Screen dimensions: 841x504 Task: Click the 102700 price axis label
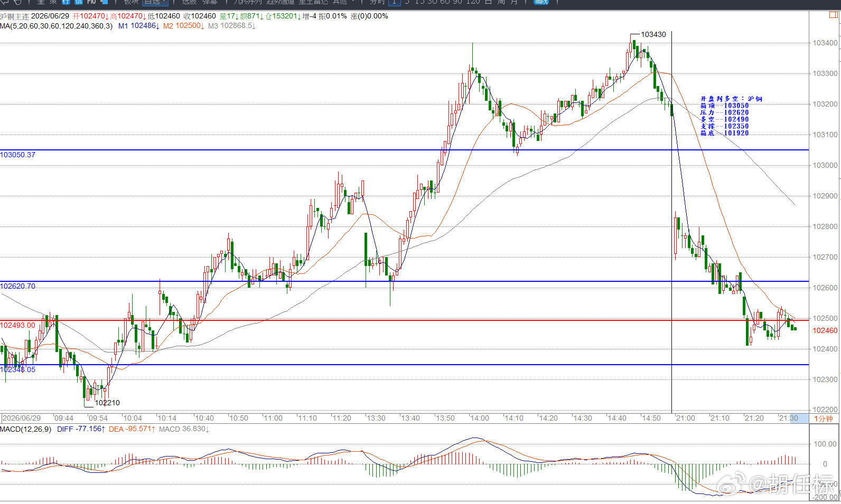point(825,257)
